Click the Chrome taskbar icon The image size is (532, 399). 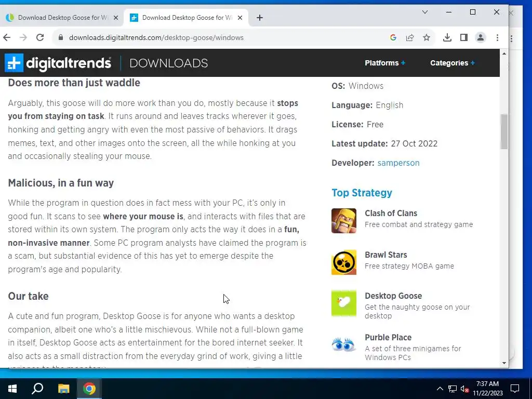89,389
